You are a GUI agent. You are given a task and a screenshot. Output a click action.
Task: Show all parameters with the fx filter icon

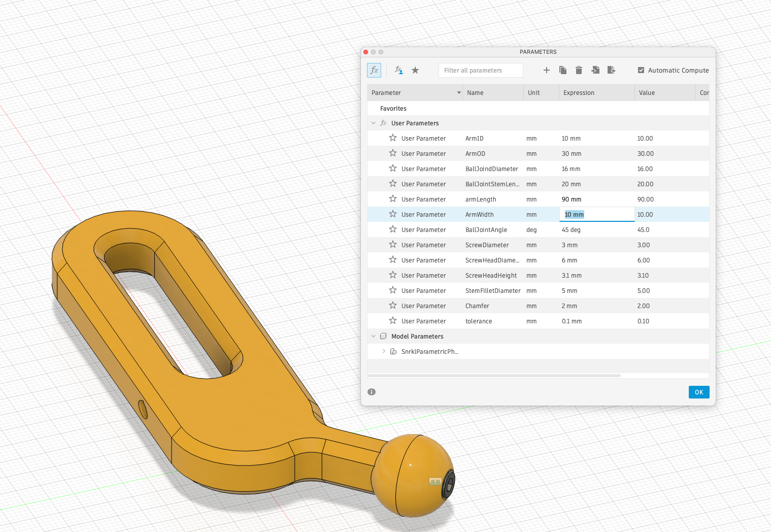coord(374,70)
